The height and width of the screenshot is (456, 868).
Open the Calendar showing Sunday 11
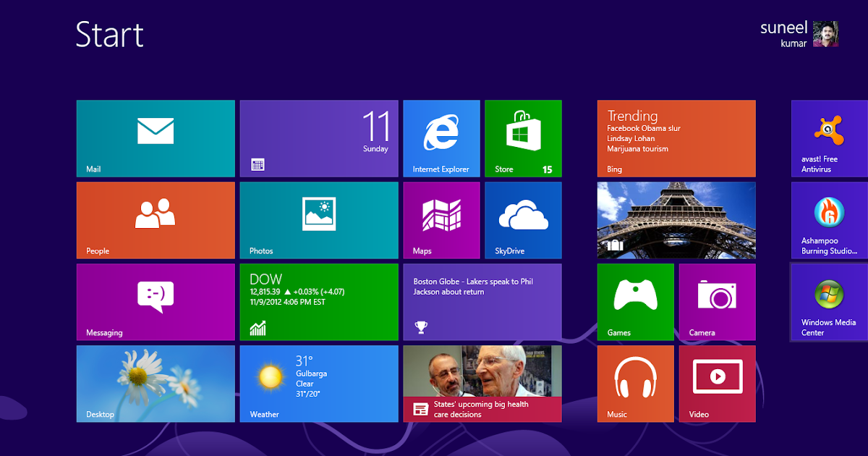[x=318, y=138]
